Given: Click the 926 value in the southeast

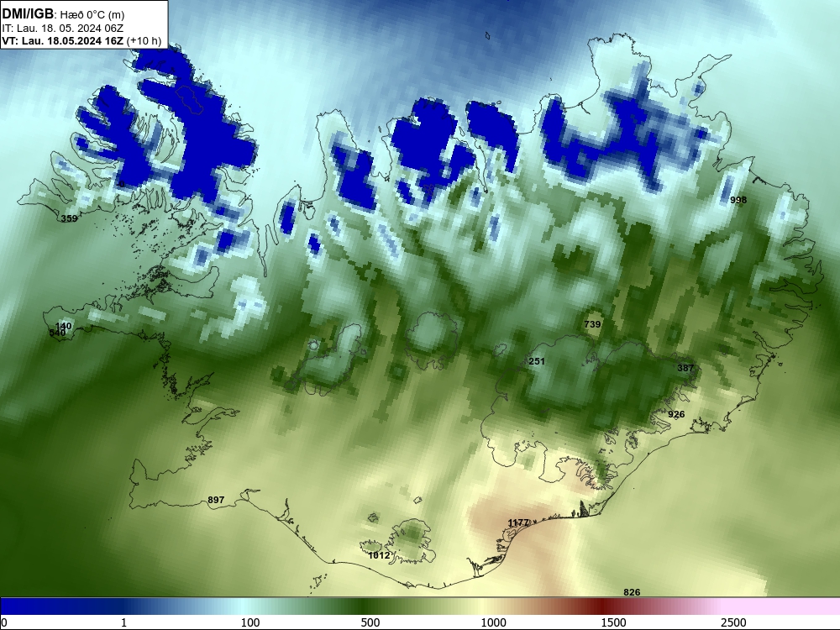Looking at the screenshot, I should click(x=676, y=414).
